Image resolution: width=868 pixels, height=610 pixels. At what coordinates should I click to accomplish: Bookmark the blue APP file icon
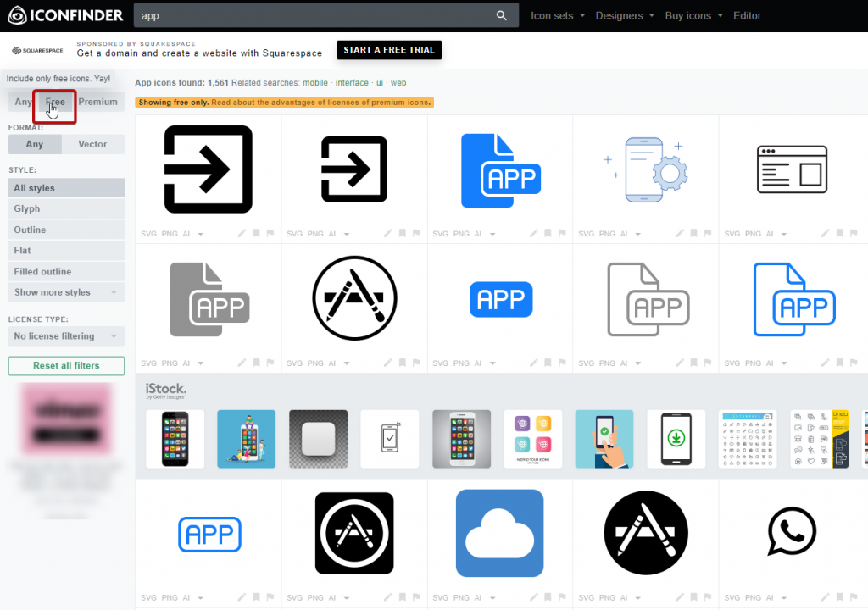click(547, 233)
